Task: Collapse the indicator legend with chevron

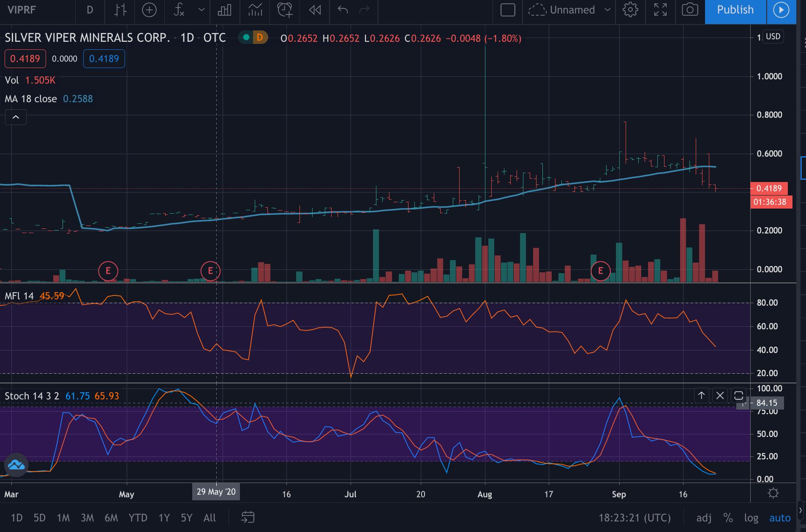Action: pos(16,117)
